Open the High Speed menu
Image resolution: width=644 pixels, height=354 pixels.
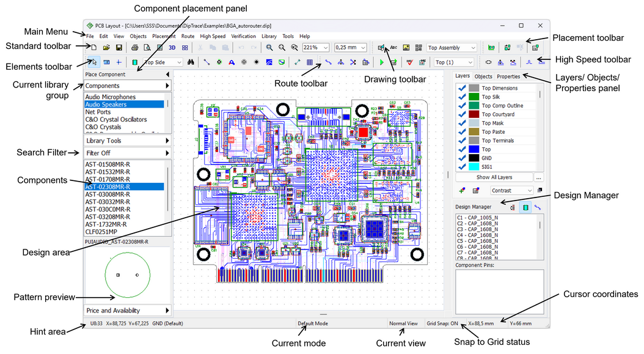(213, 36)
